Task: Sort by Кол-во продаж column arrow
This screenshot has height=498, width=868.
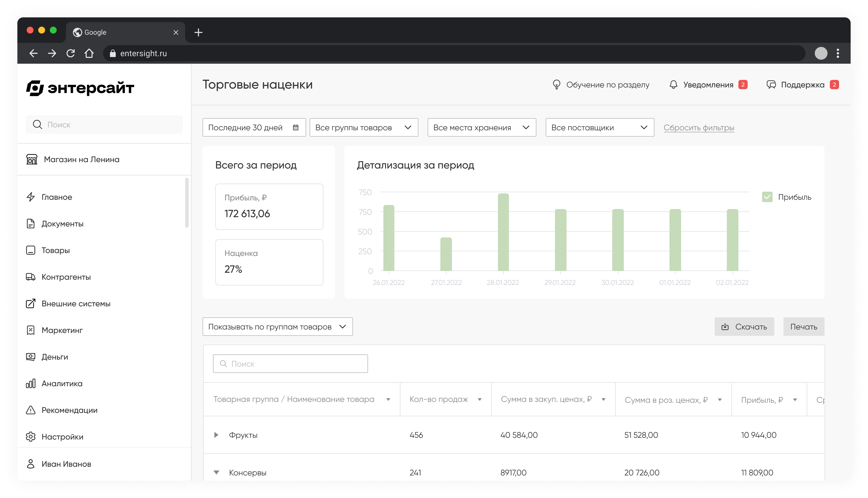Action: coord(479,400)
